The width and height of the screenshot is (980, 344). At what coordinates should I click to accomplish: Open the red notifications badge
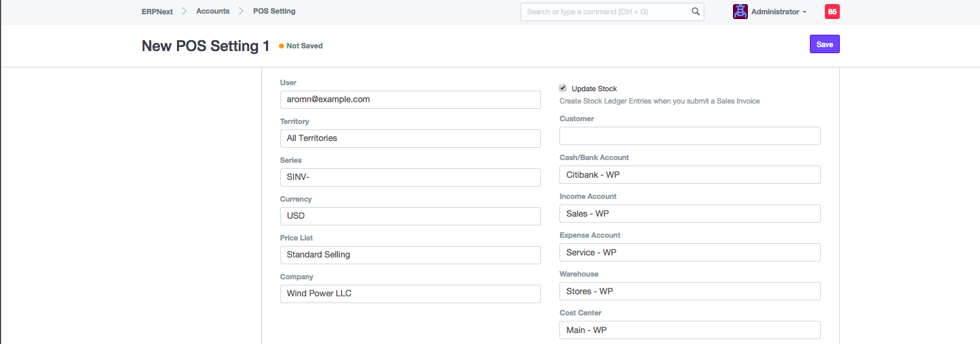coord(832,12)
